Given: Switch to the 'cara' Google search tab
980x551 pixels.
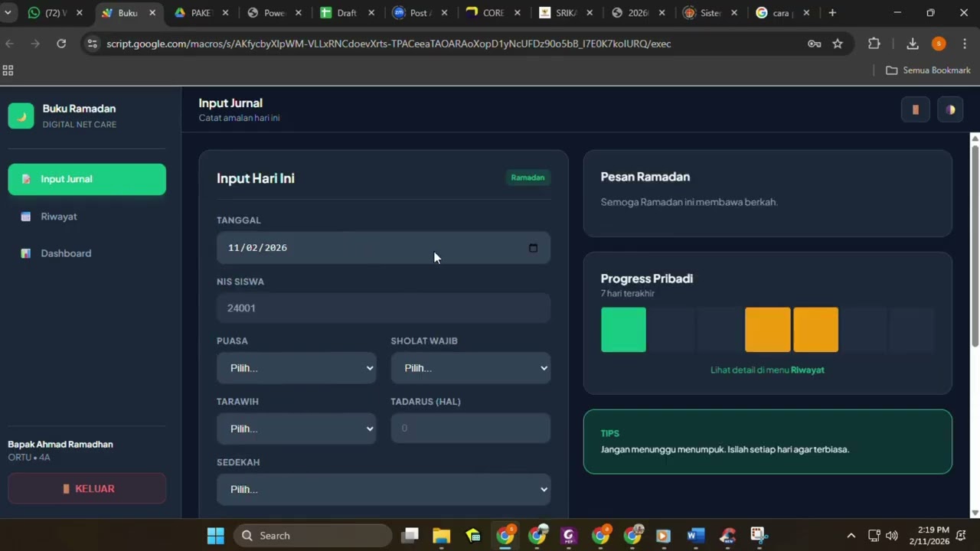Looking at the screenshot, I should 782,13.
